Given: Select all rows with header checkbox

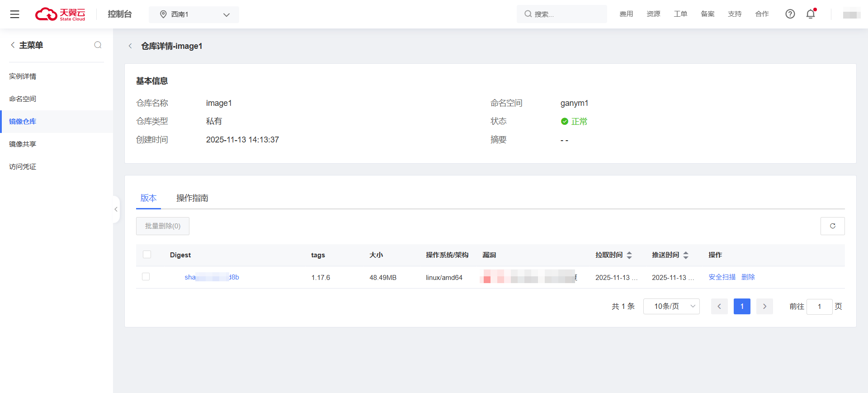Looking at the screenshot, I should point(147,255).
